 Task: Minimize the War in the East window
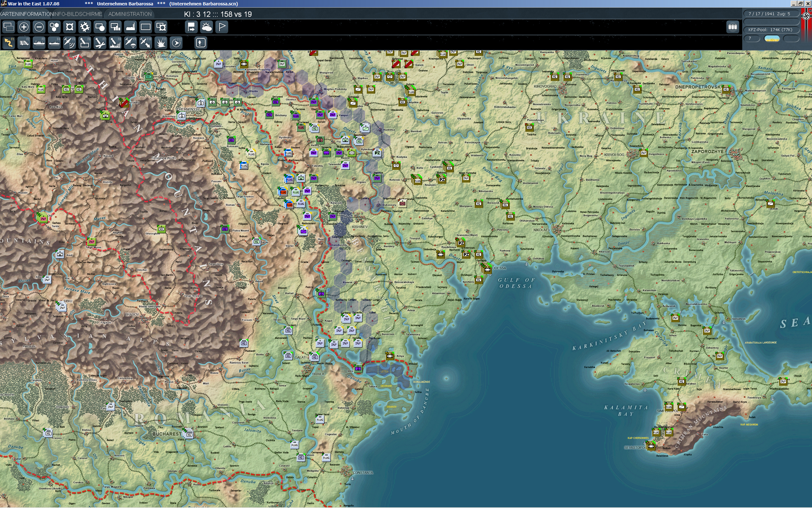793,3
